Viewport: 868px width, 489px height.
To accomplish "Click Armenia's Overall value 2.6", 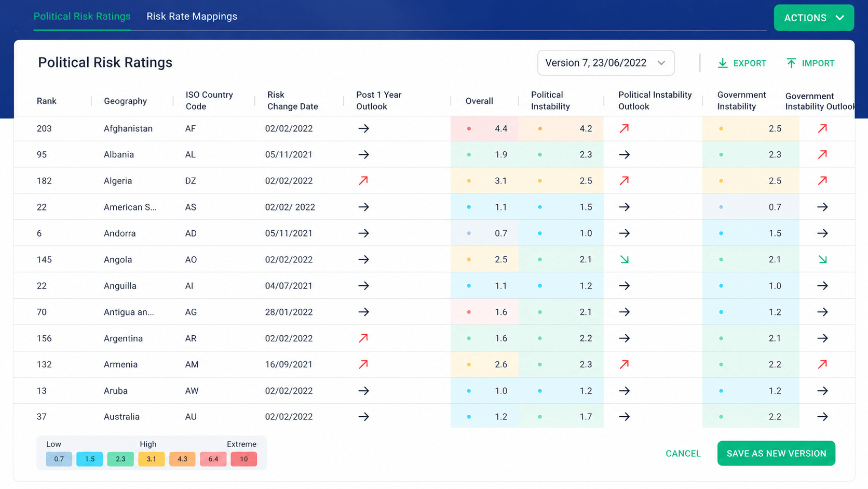I will [501, 364].
